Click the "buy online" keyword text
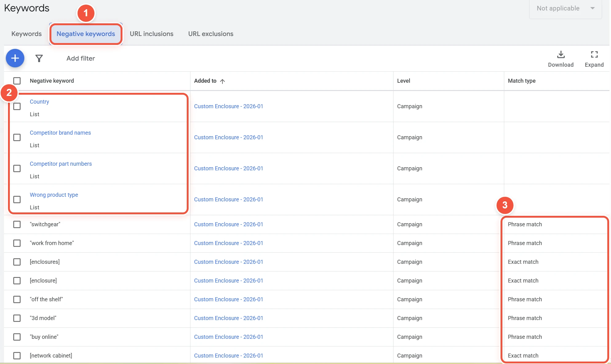611x364 pixels. coord(44,337)
